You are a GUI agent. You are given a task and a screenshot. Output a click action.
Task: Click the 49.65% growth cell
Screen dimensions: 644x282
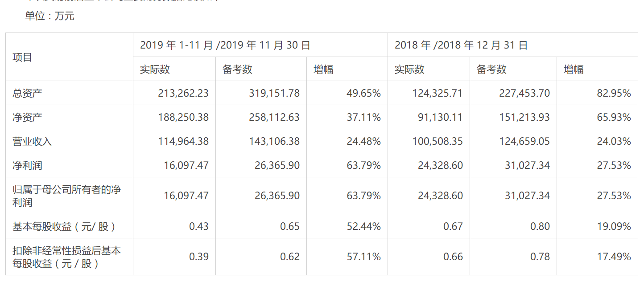point(363,93)
